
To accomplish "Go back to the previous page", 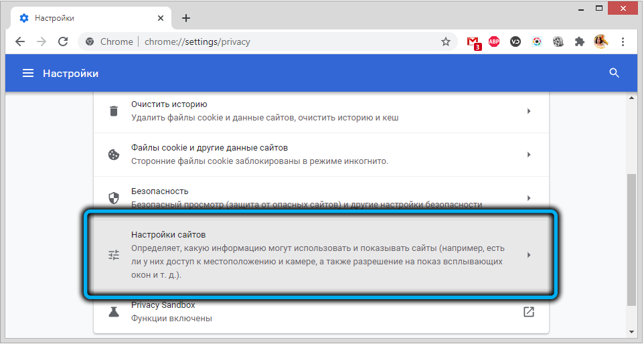I will coord(20,41).
